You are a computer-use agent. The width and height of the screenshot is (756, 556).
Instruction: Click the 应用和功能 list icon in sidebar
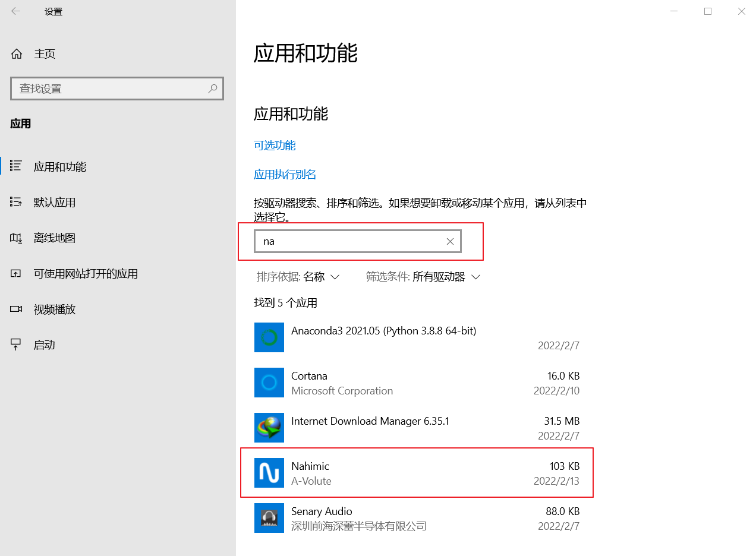pyautogui.click(x=16, y=166)
